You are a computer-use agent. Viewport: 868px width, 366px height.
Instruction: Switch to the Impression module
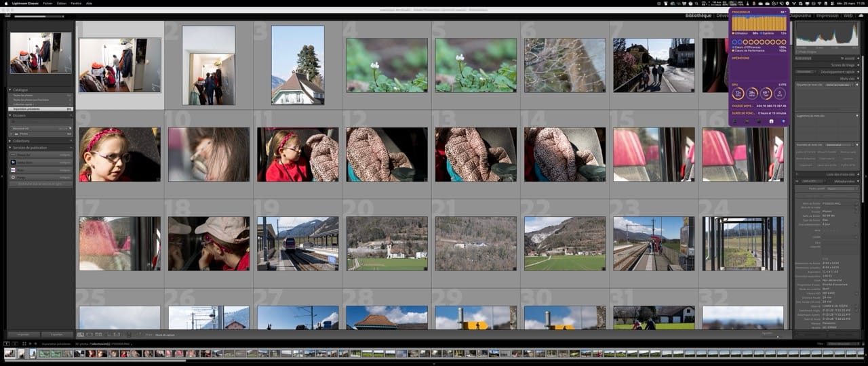827,15
